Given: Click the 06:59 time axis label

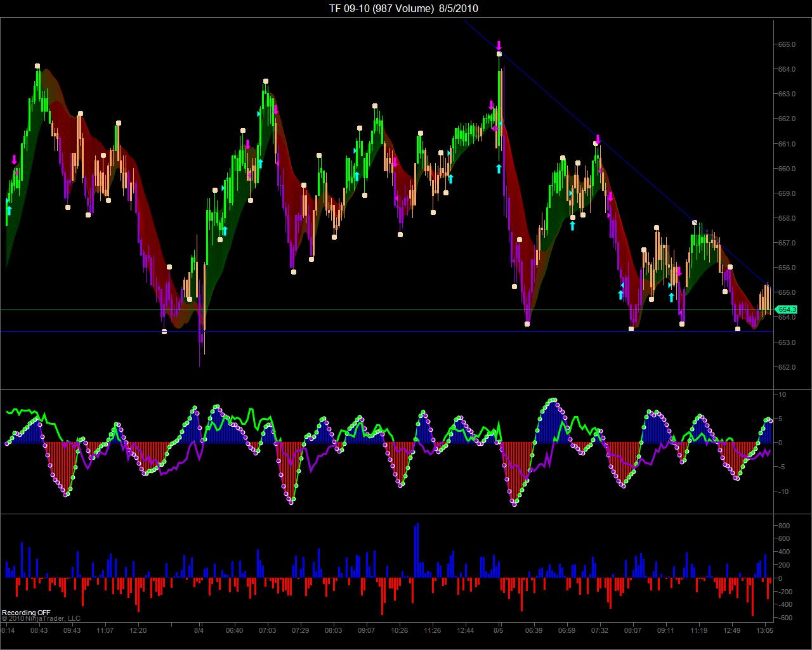Looking at the screenshot, I should point(566,631).
